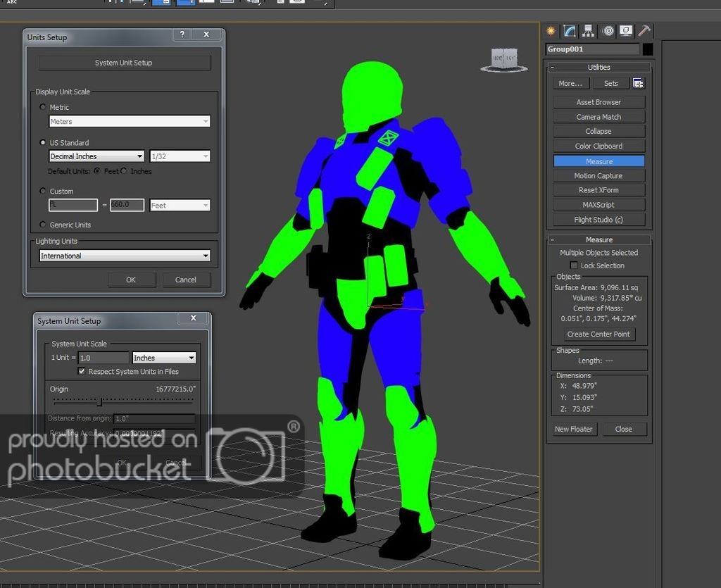Open the International lighting units dropdown
Image resolution: width=721 pixels, height=588 pixels.
coord(125,256)
